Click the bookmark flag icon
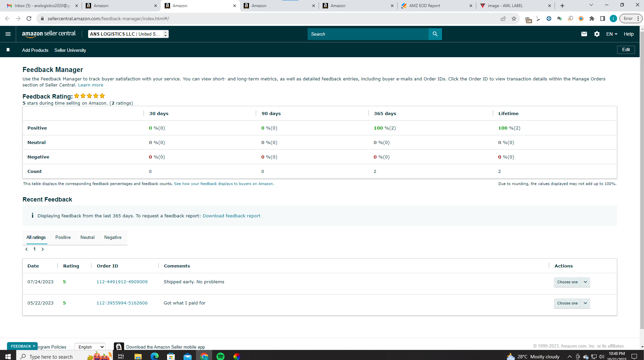Image resolution: width=644 pixels, height=360 pixels. pyautogui.click(x=8, y=50)
